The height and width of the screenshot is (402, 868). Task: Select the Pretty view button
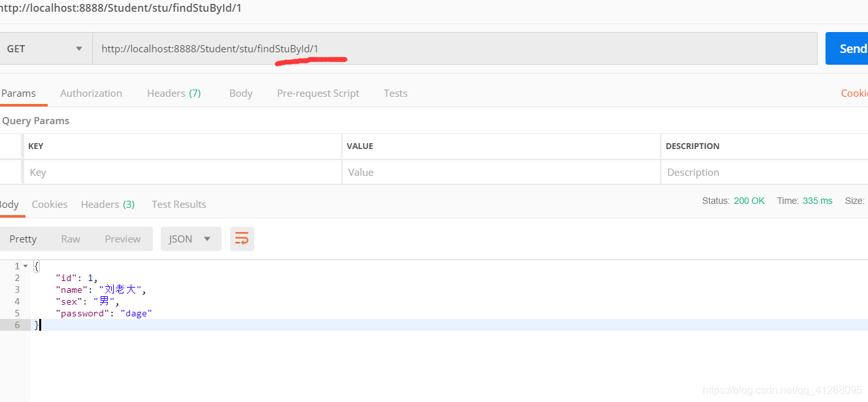point(23,239)
